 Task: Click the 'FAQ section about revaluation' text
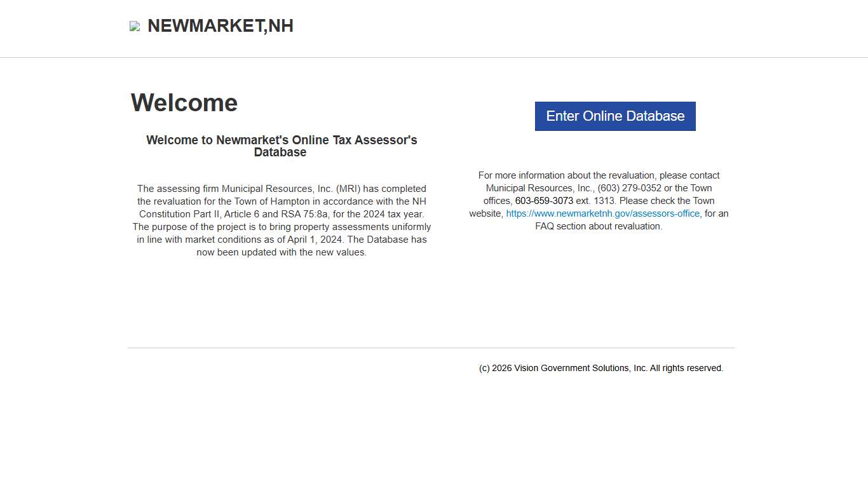(599, 226)
